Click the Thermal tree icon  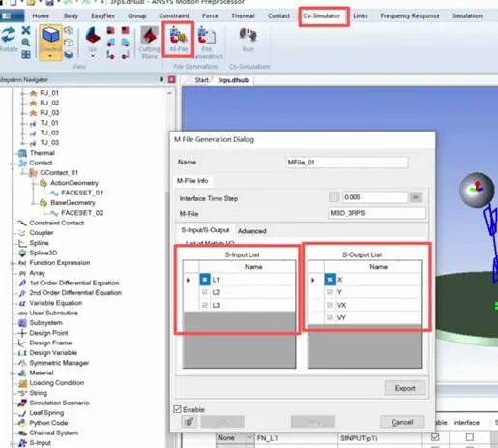click(x=22, y=153)
